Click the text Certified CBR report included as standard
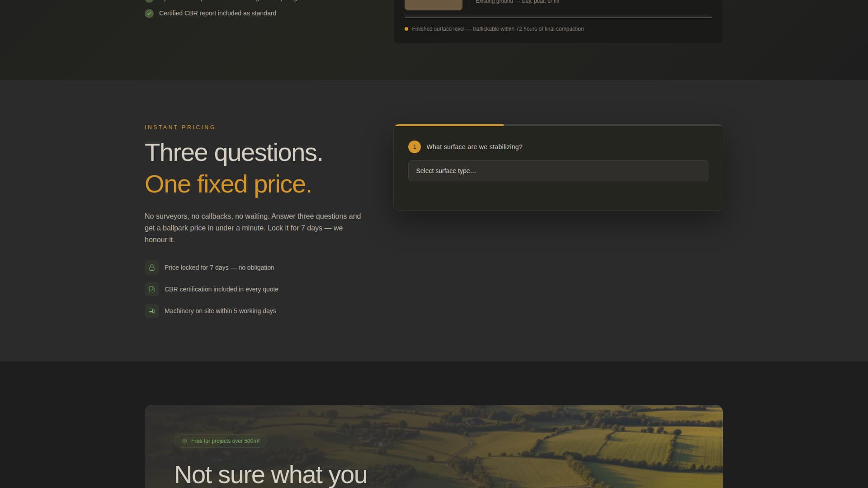The width and height of the screenshot is (868, 488). (217, 13)
